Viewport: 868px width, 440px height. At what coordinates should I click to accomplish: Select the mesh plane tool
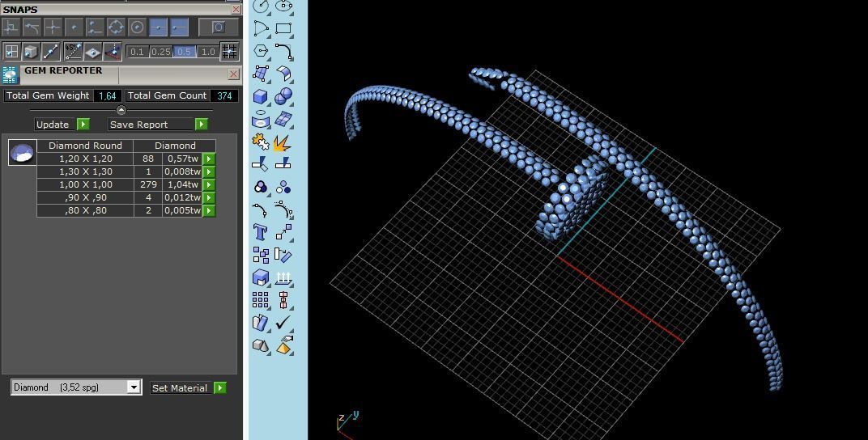pos(283,119)
